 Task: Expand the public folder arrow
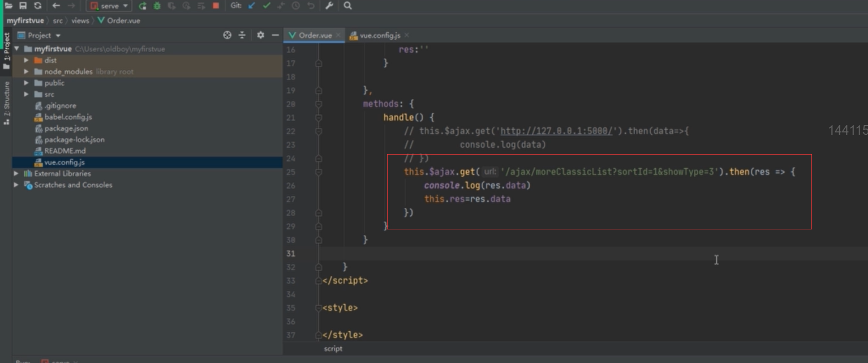[x=27, y=83]
